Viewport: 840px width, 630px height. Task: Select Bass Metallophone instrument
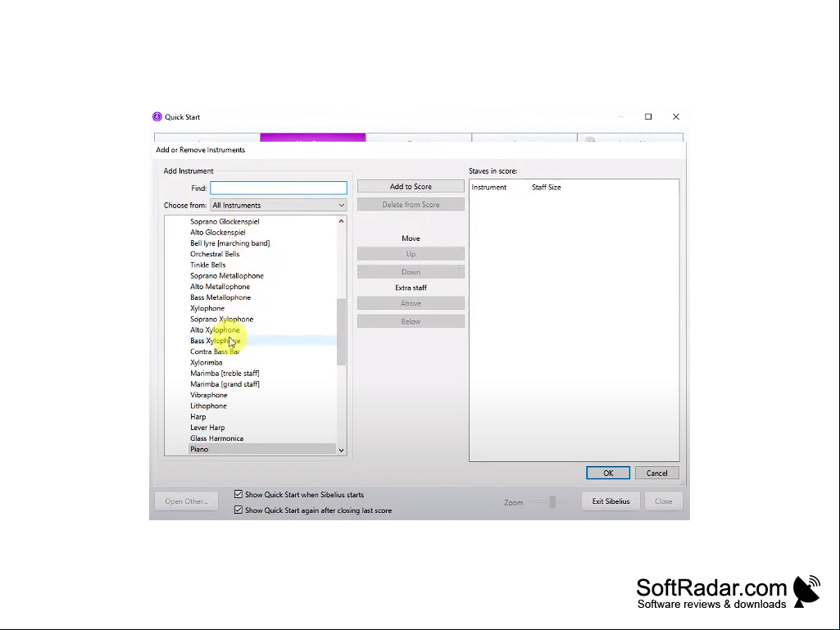220,297
